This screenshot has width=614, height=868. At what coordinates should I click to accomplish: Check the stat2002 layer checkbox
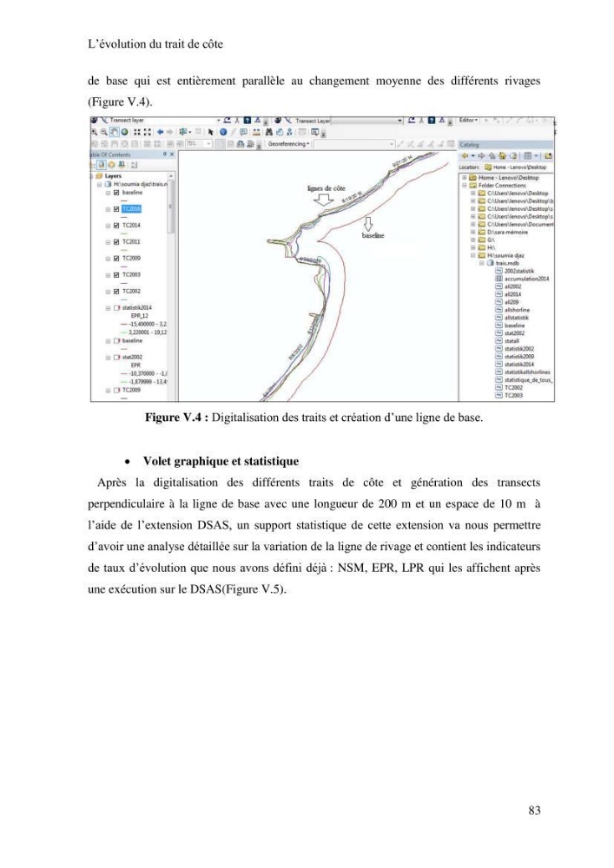[x=116, y=358]
